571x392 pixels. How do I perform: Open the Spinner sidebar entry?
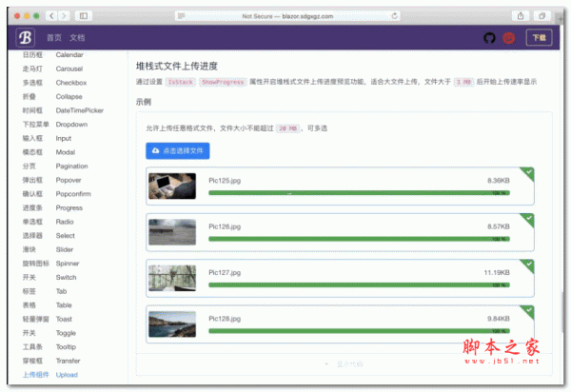click(68, 264)
